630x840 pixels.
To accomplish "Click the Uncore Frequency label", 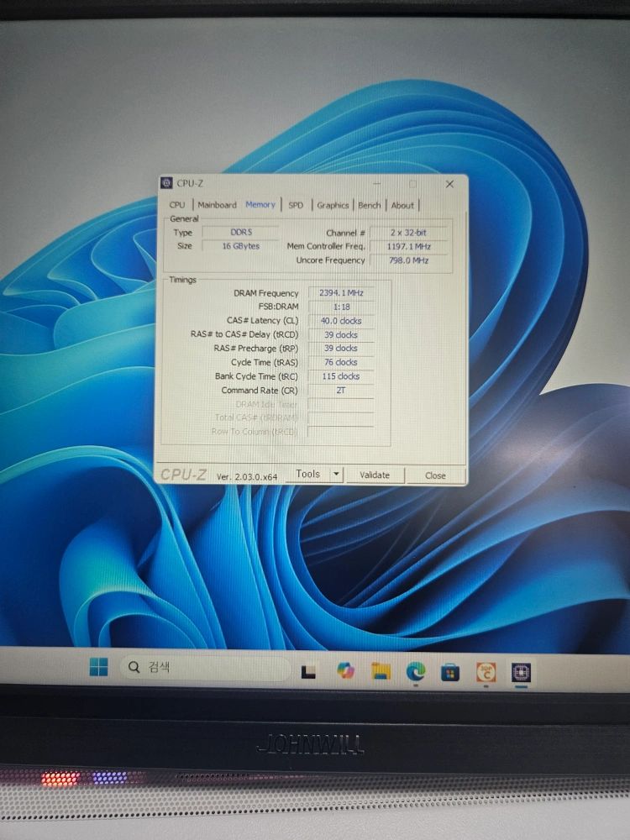I will click(330, 260).
